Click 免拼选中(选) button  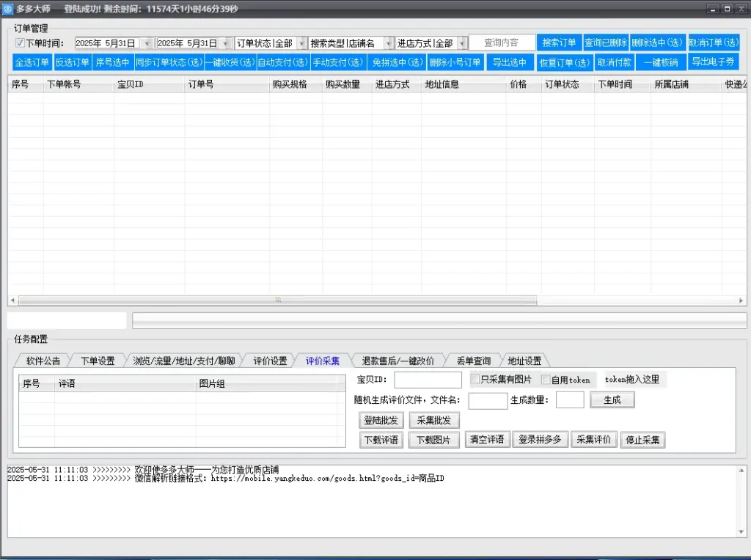398,62
